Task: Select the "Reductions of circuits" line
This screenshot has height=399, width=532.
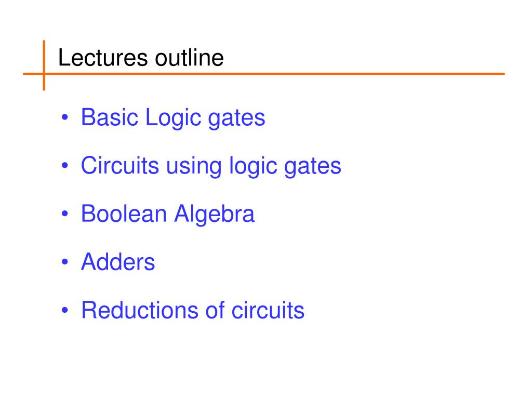Action: (193, 310)
